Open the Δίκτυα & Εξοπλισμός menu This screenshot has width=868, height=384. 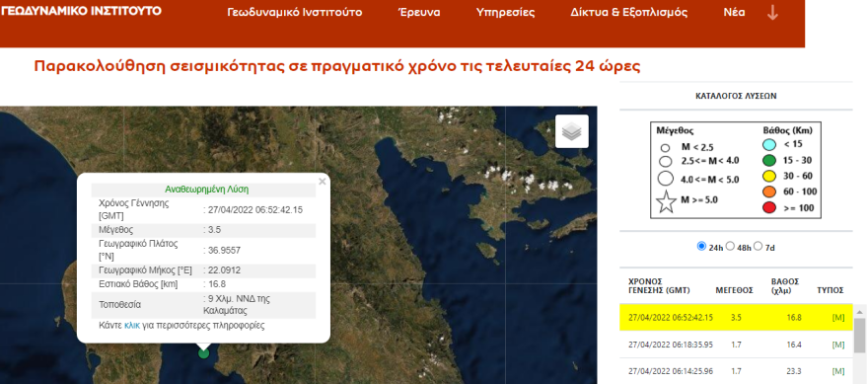coord(629,12)
